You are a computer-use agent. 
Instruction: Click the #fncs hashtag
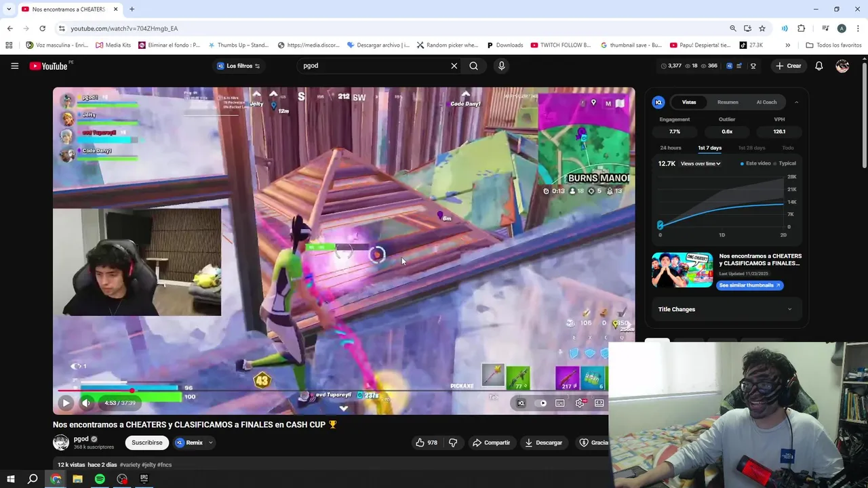164,465
